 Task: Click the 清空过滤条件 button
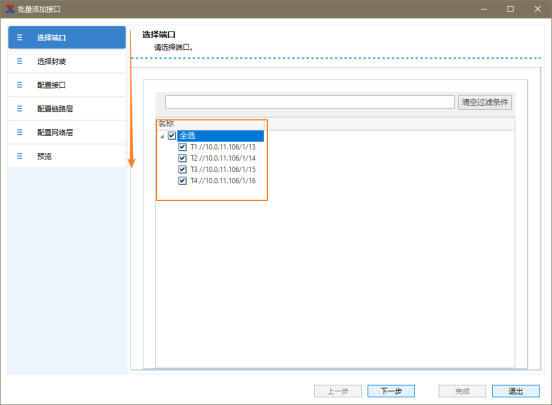[x=485, y=102]
